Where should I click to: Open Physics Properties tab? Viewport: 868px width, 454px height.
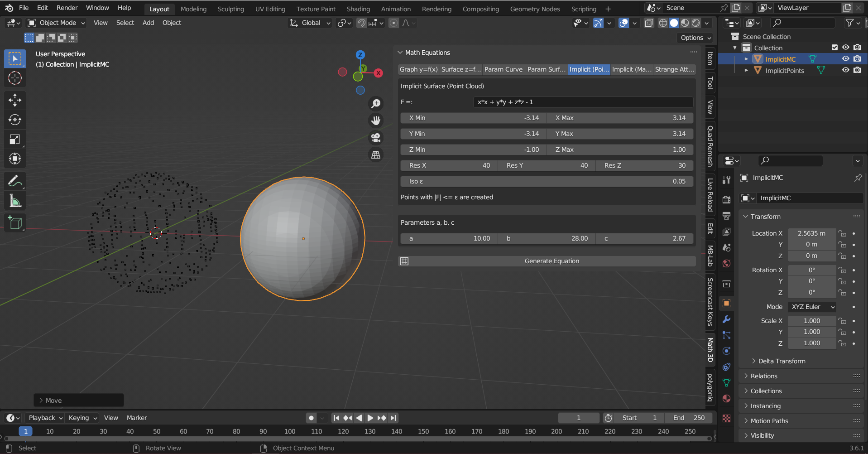point(726,351)
